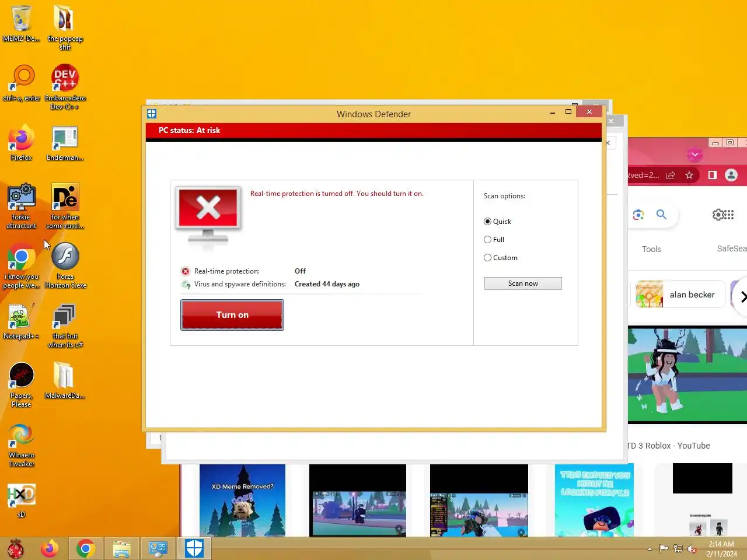747x560 pixels.
Task: Open MEMZ recycle bin desktop icon
Action: 22,23
